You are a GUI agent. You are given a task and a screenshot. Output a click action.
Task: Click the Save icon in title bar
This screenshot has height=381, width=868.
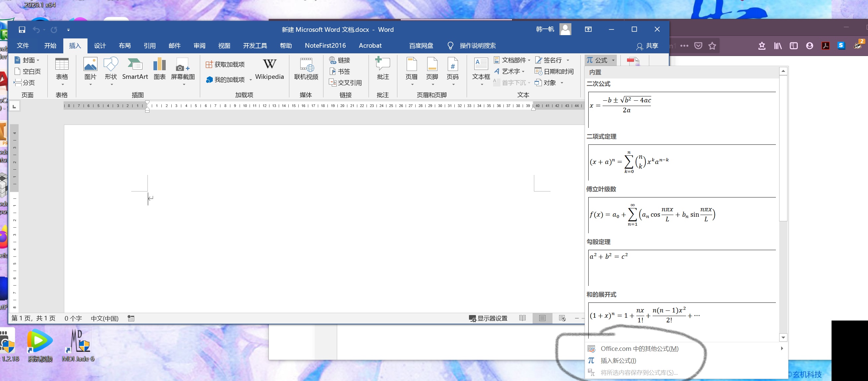22,29
